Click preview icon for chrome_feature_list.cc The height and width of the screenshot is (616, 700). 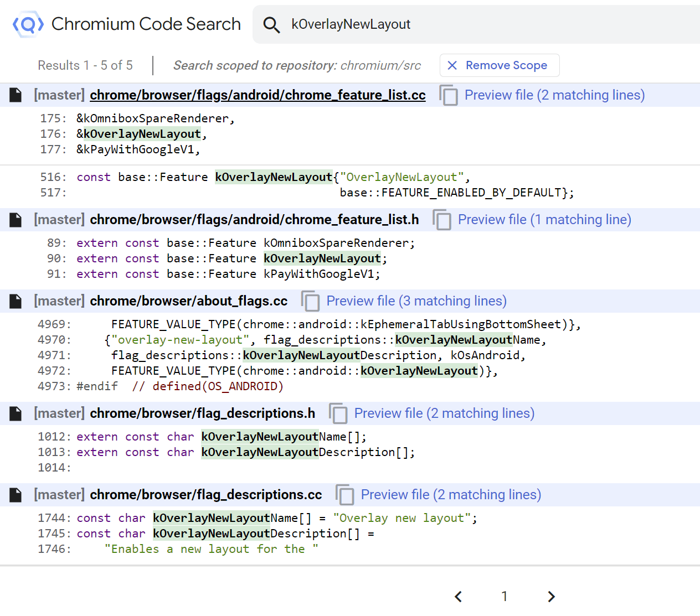point(449,95)
